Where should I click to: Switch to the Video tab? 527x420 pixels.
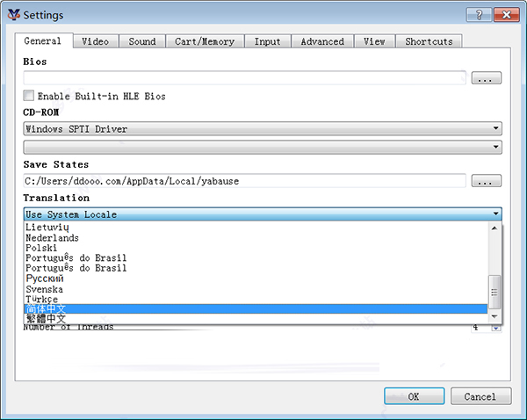click(x=95, y=41)
